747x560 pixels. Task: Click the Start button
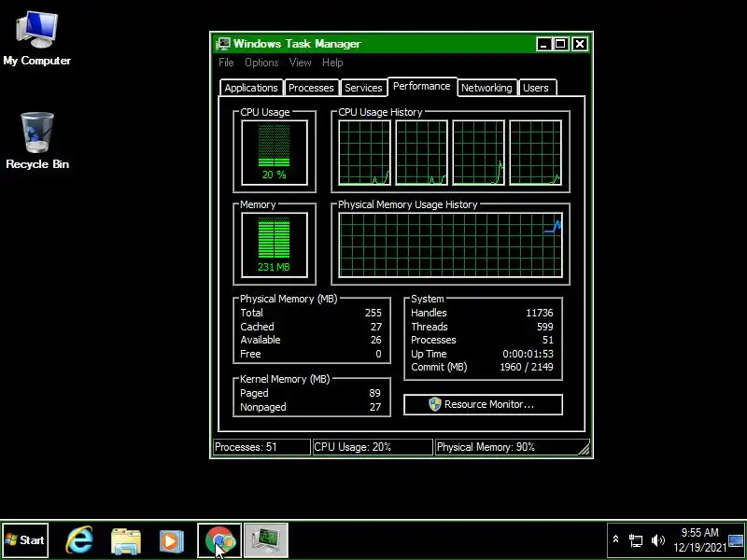point(25,540)
